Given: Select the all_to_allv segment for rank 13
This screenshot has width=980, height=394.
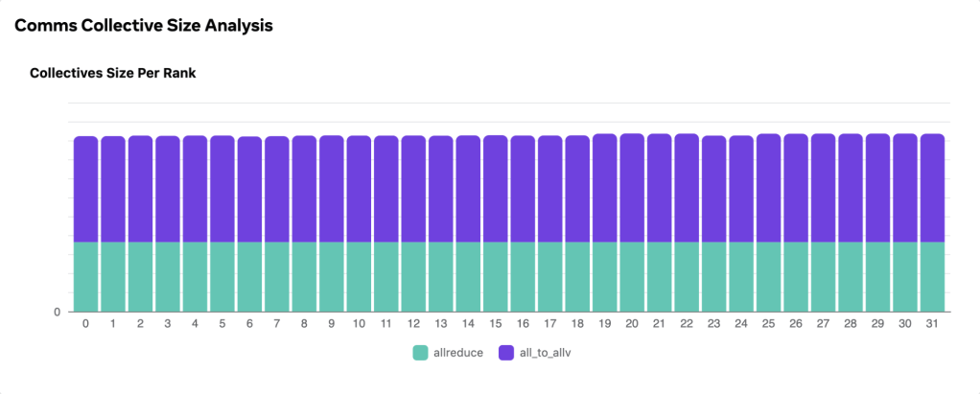Looking at the screenshot, I should point(440,189).
